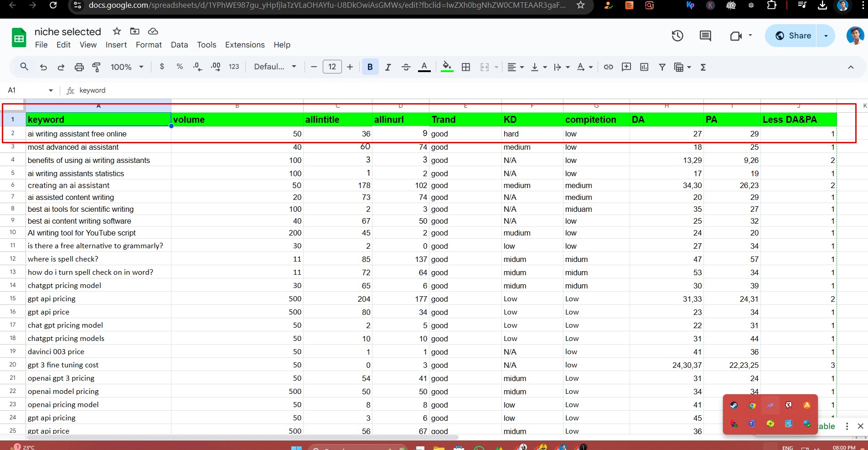Redo the last action
This screenshot has height=450, width=868.
pos(61,67)
